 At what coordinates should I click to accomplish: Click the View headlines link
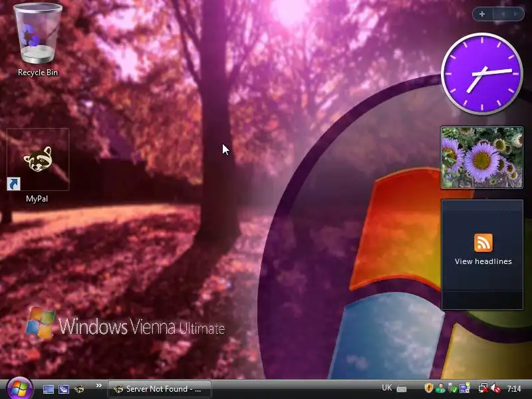tap(483, 261)
